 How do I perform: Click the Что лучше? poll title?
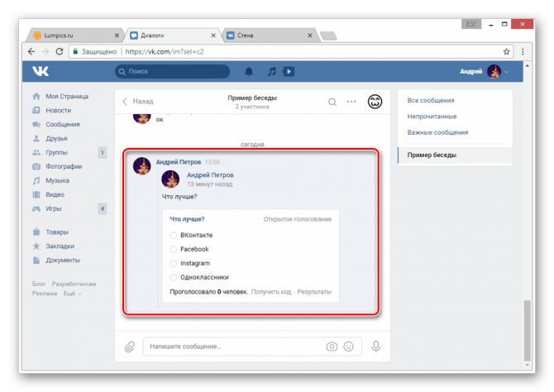click(187, 219)
